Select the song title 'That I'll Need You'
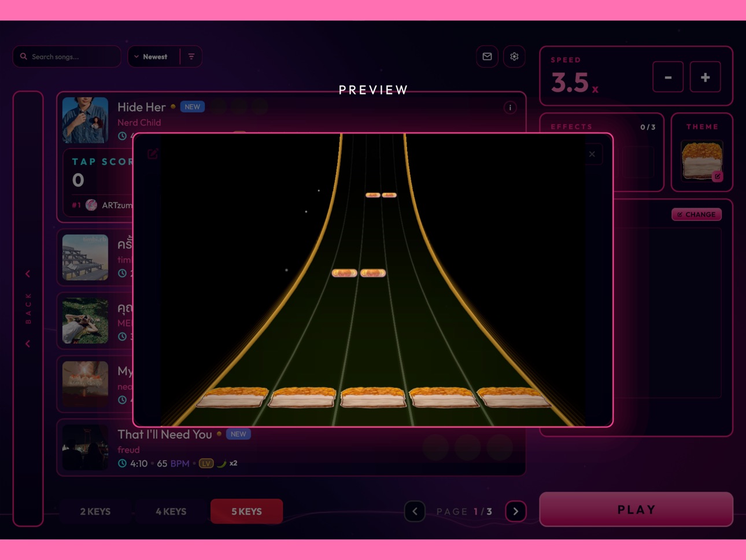The height and width of the screenshot is (560, 746). pos(165,434)
